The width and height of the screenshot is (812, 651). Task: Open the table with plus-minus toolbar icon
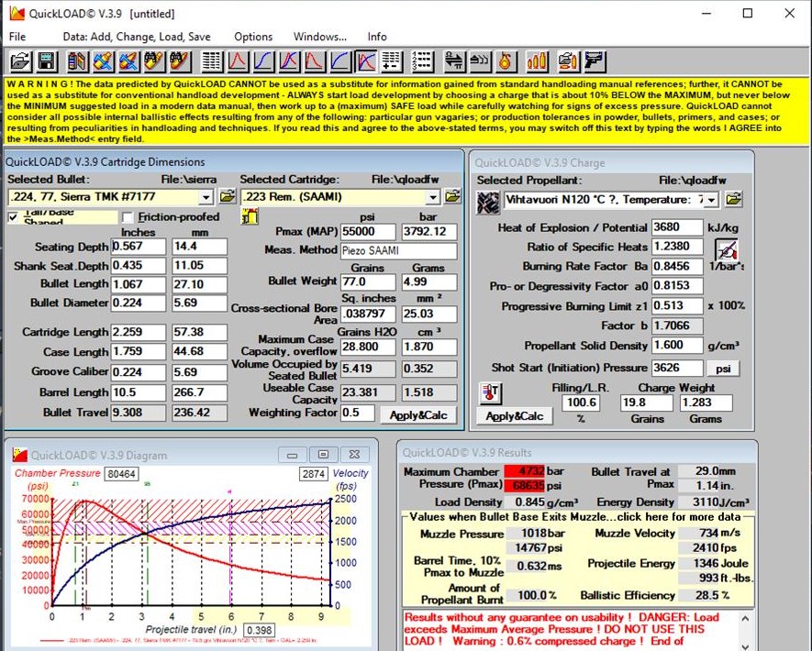coord(392,61)
